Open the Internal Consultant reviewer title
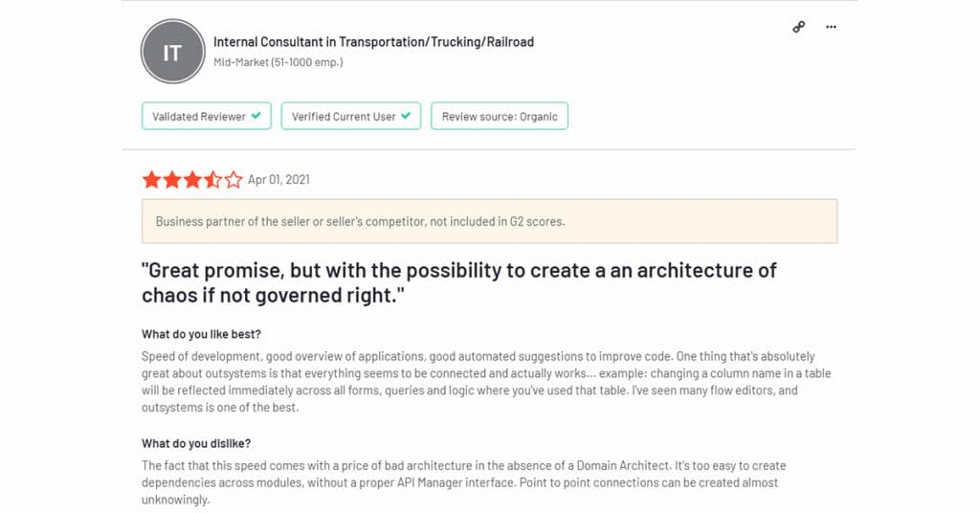 pyautogui.click(x=374, y=42)
